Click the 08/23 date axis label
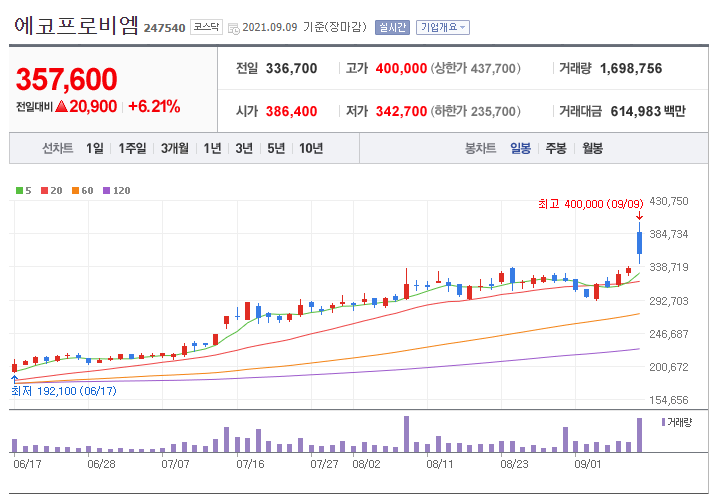709x494 pixels. pos(514,464)
